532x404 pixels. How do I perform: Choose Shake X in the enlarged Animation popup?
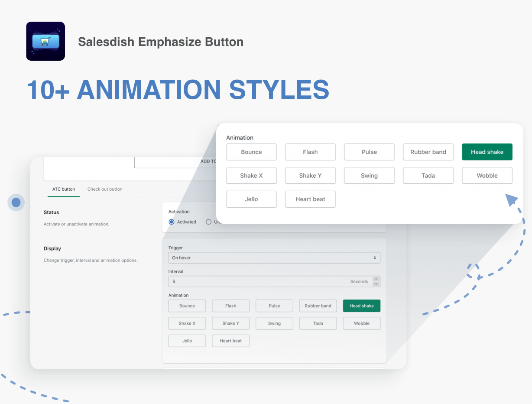click(251, 176)
